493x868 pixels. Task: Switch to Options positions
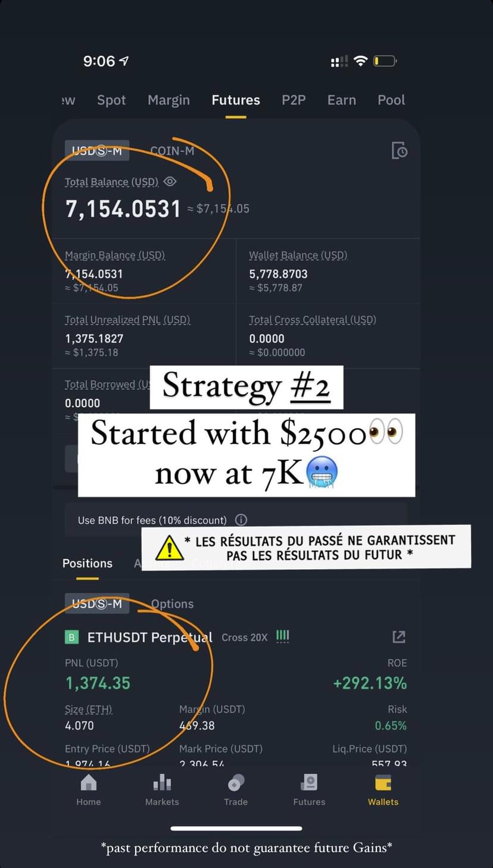tap(172, 604)
